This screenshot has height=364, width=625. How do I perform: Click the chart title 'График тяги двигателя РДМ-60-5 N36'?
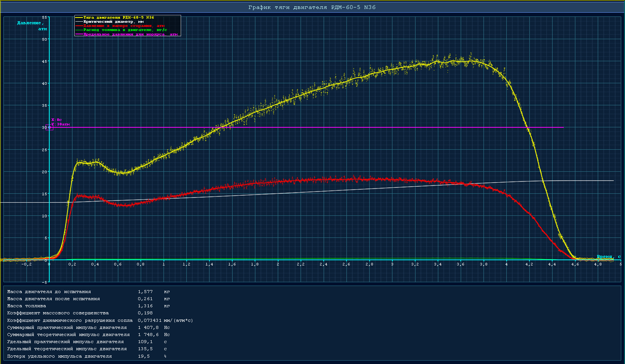(x=312, y=7)
